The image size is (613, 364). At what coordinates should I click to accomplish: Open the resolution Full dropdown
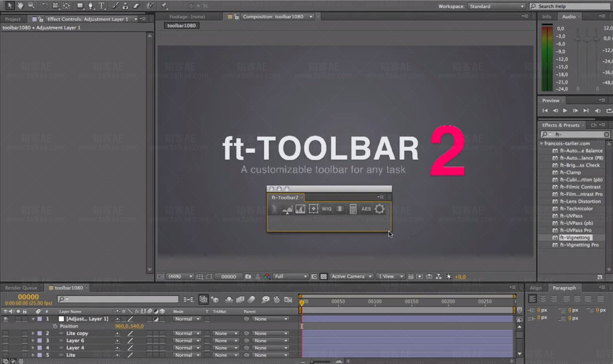290,276
